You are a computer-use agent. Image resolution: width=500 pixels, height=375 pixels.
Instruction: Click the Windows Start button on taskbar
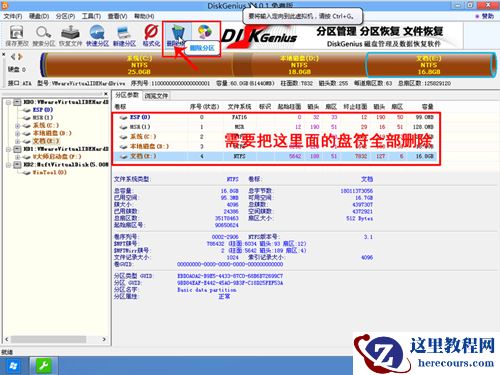click(x=13, y=366)
